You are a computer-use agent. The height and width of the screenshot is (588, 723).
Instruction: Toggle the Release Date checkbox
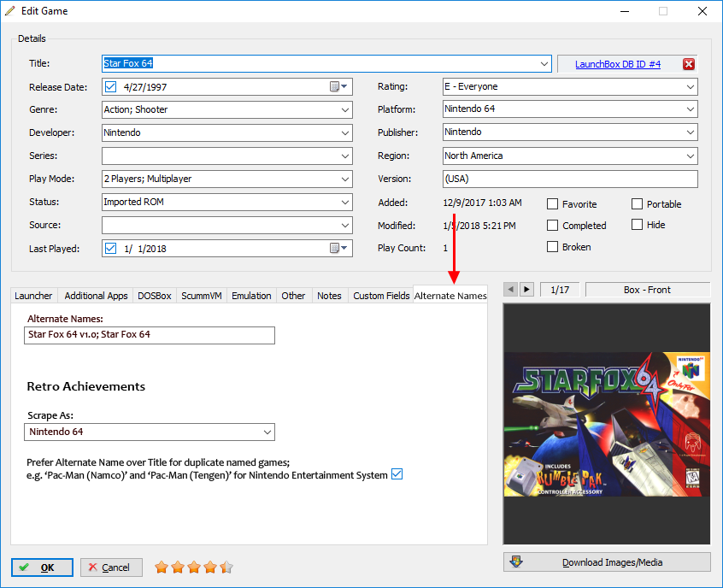coord(110,86)
